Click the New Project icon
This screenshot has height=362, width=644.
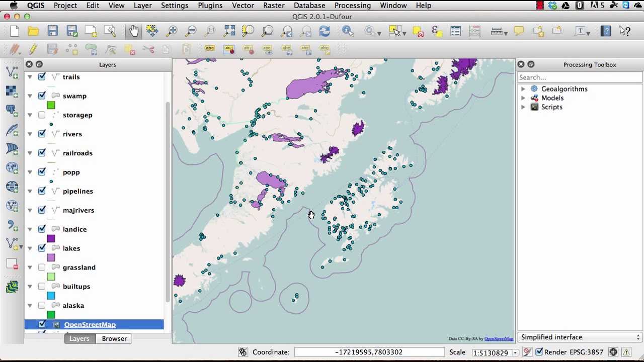pos(14,31)
